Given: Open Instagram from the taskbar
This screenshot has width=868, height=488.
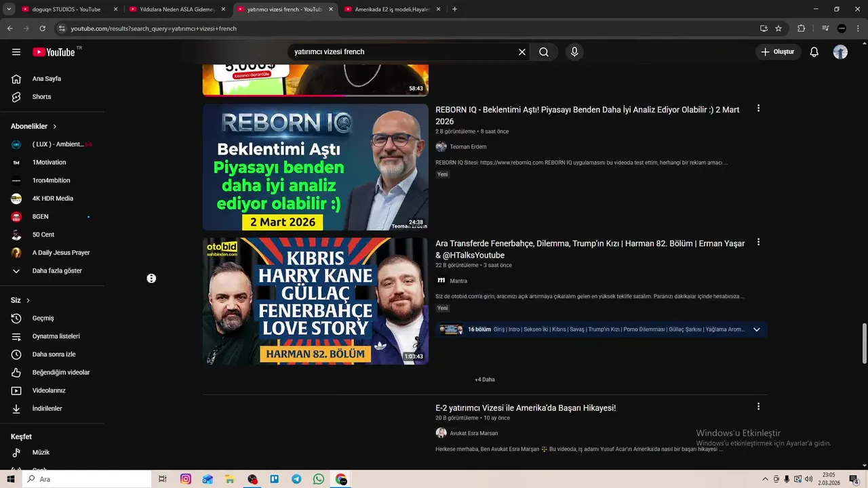Looking at the screenshot, I should click(x=186, y=479).
